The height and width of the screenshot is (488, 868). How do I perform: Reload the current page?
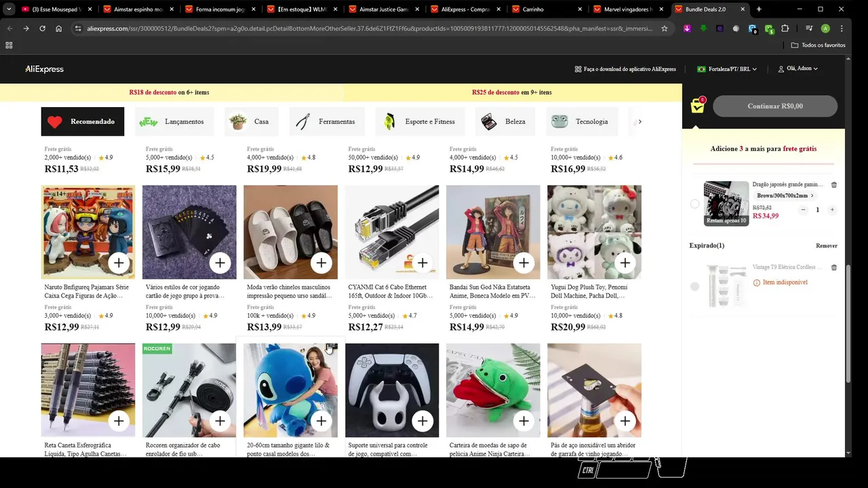pos(42,28)
